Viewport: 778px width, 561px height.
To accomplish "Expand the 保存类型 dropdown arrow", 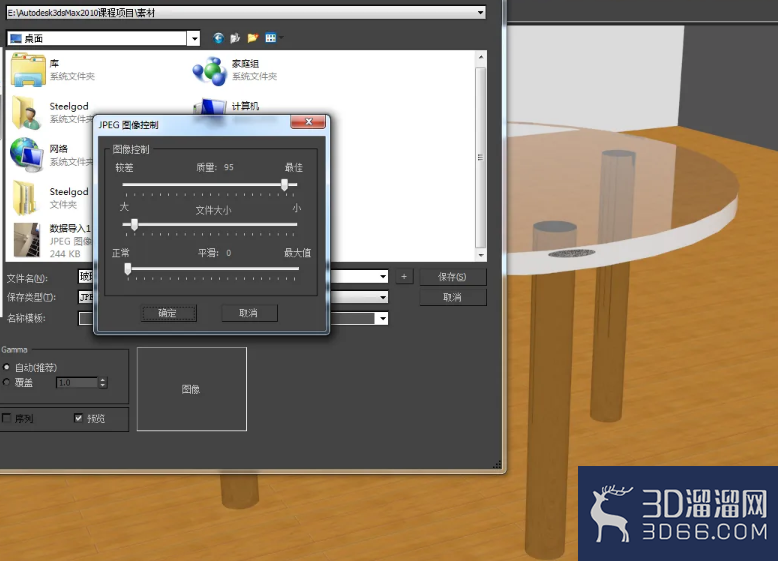I will click(383, 297).
